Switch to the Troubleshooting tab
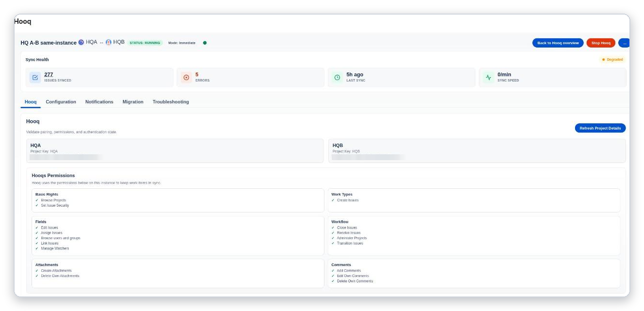Image resolution: width=644 pixels, height=311 pixels. click(x=170, y=102)
